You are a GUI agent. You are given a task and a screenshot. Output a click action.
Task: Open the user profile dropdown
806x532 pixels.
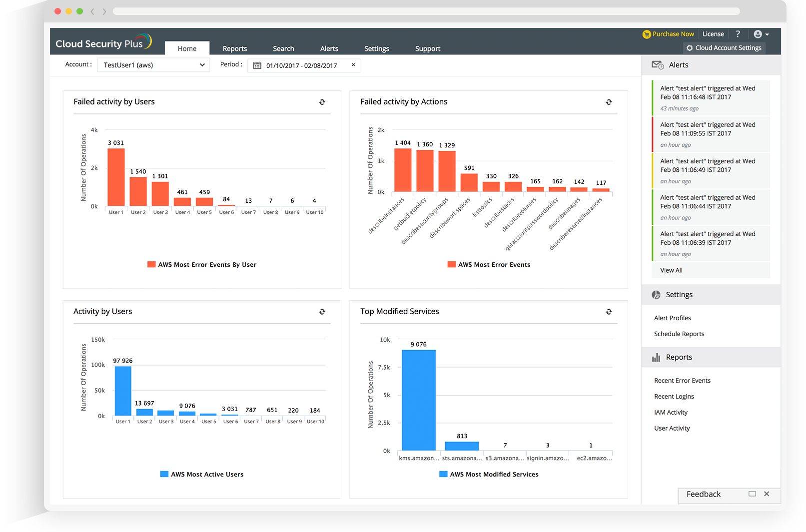coord(761,34)
